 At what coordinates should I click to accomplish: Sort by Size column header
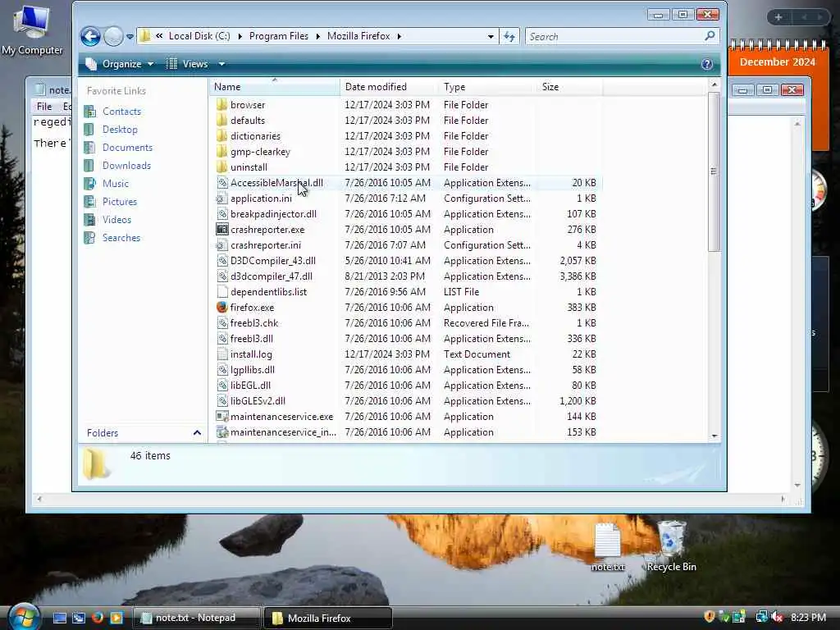point(570,87)
